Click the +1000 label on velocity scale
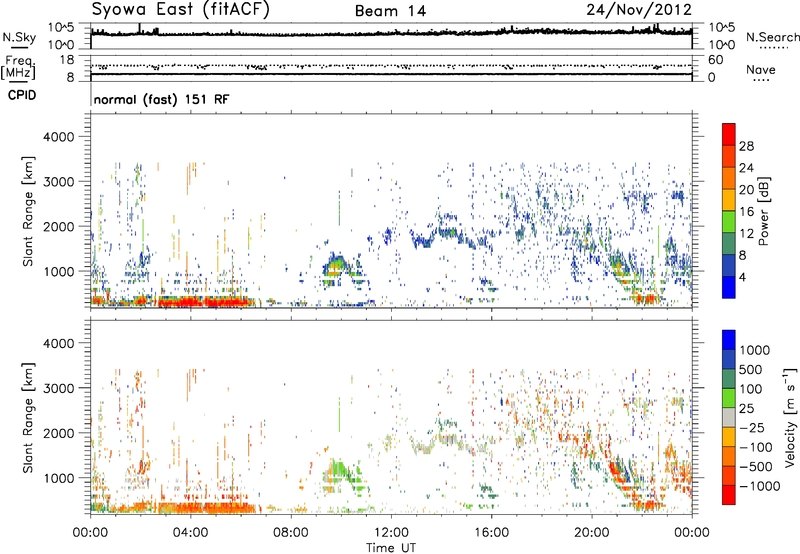This screenshot has height=554, width=800. [755, 350]
